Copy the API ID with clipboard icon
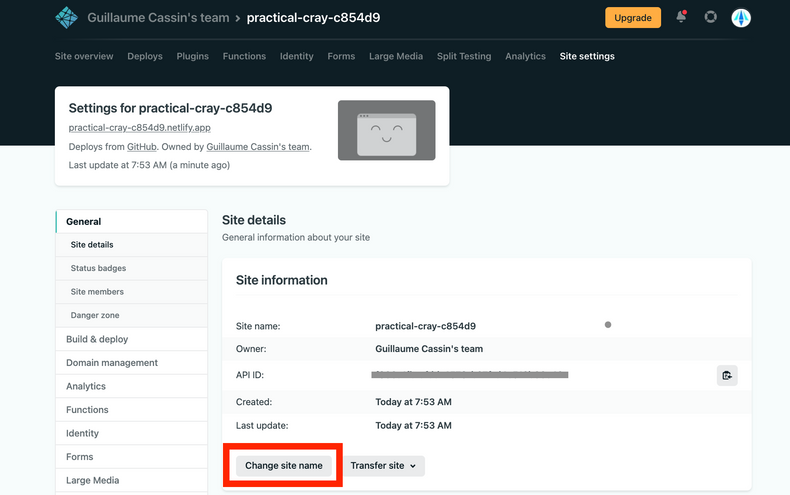Viewport: 790px width, 495px height. coord(727,376)
